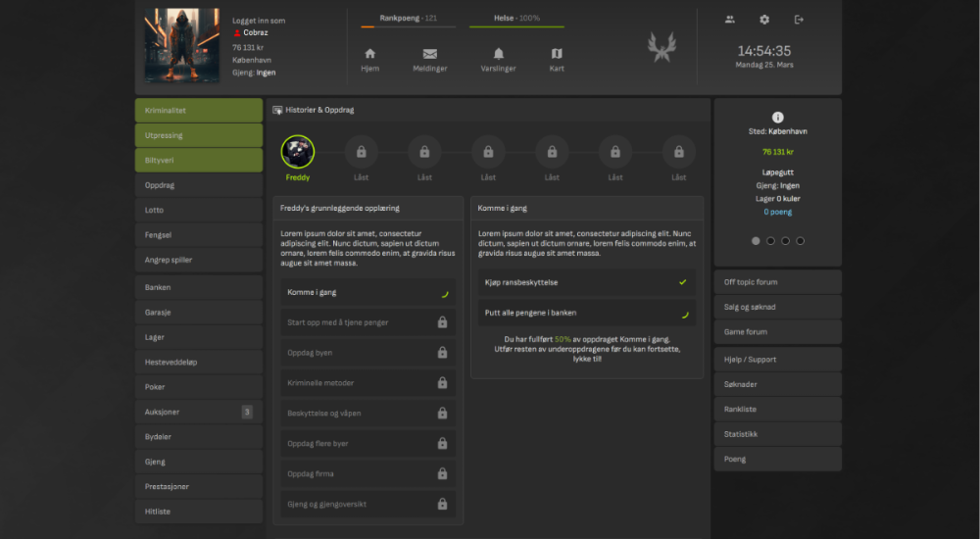Open Auksjoner menu item

tap(198, 412)
